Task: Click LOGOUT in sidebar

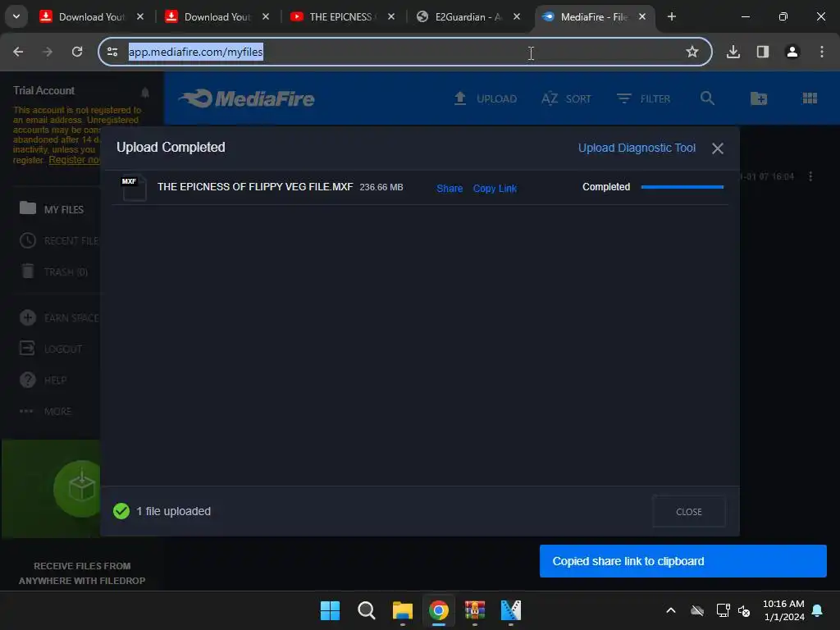Action: click(51, 349)
